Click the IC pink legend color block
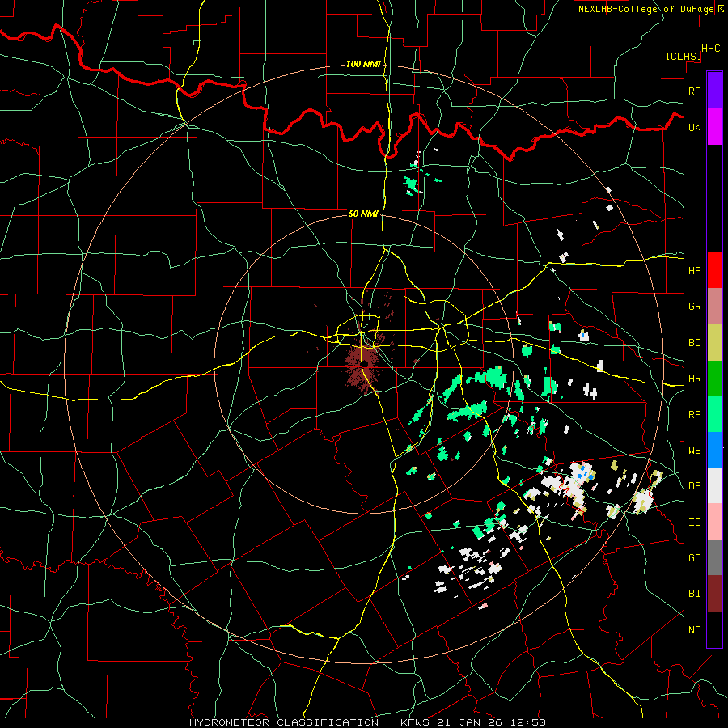This screenshot has width=728, height=728. (714, 522)
